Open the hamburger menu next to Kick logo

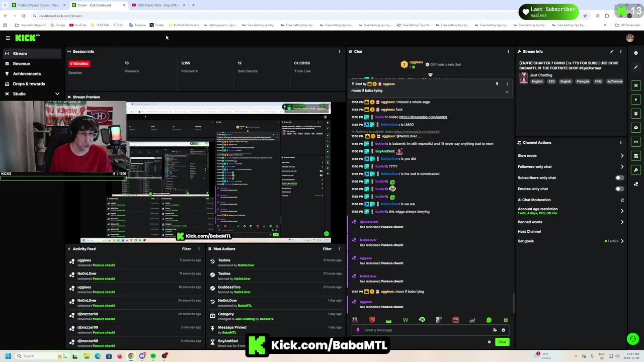tap(8, 38)
